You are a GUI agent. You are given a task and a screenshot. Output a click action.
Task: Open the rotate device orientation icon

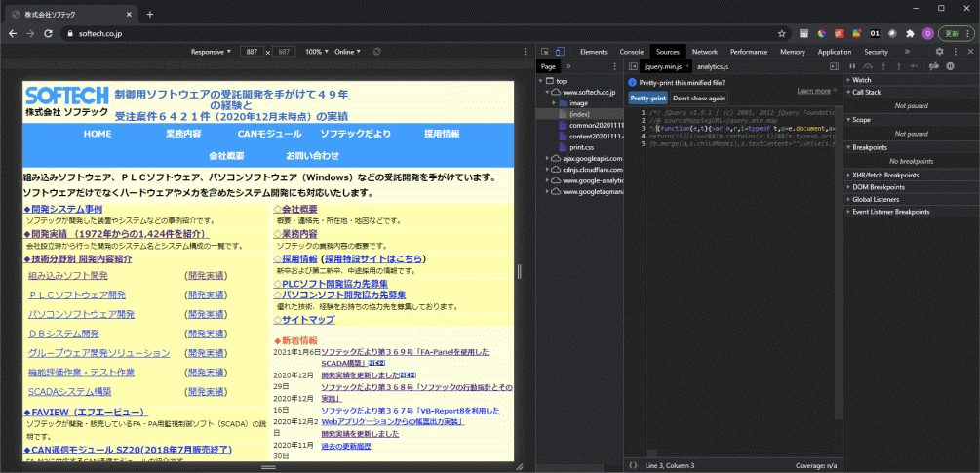point(376,52)
